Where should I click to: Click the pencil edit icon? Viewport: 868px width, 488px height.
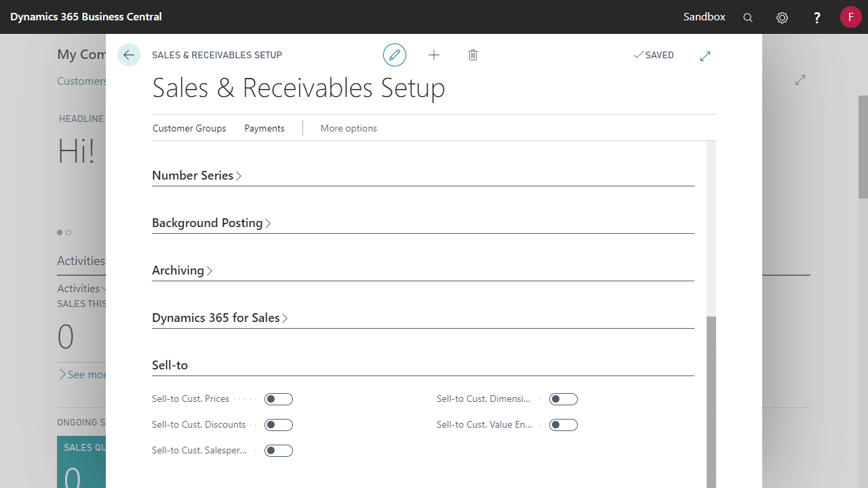(395, 55)
